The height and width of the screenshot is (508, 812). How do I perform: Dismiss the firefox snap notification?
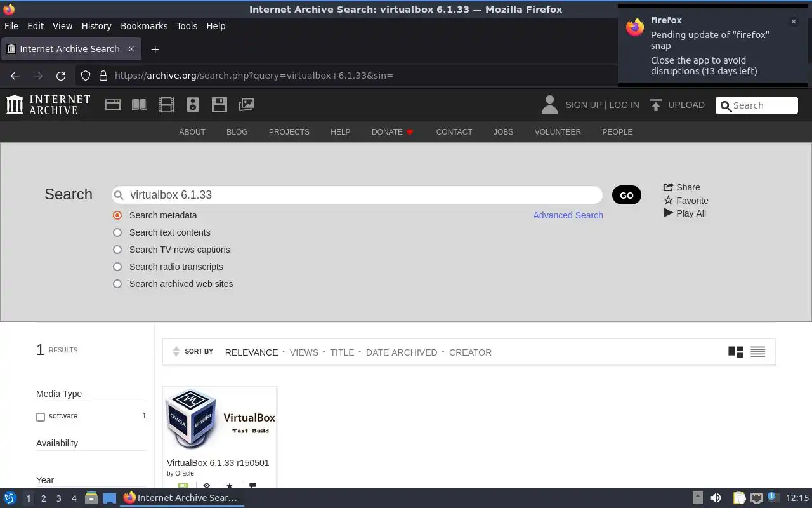[x=793, y=22]
